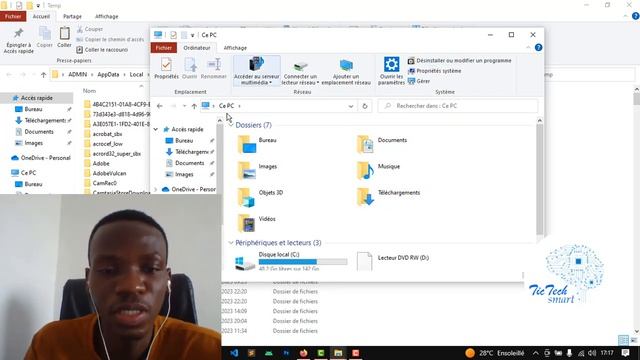Click AppData in Temp address path
Screen dimensions: 640x360
point(108,75)
